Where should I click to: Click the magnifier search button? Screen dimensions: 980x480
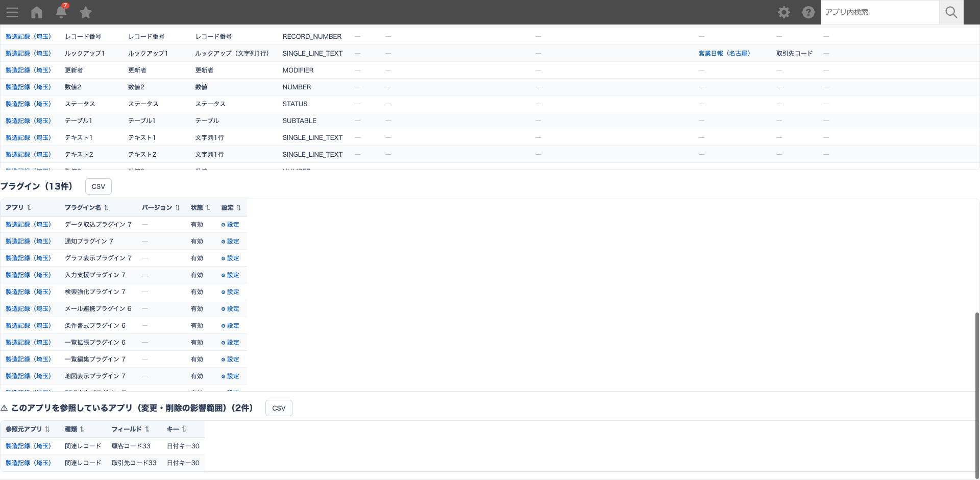tap(951, 12)
